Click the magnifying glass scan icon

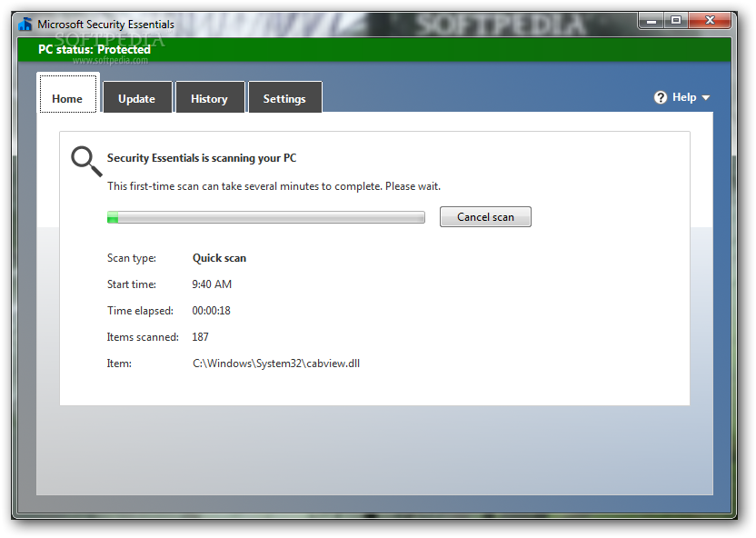click(86, 162)
